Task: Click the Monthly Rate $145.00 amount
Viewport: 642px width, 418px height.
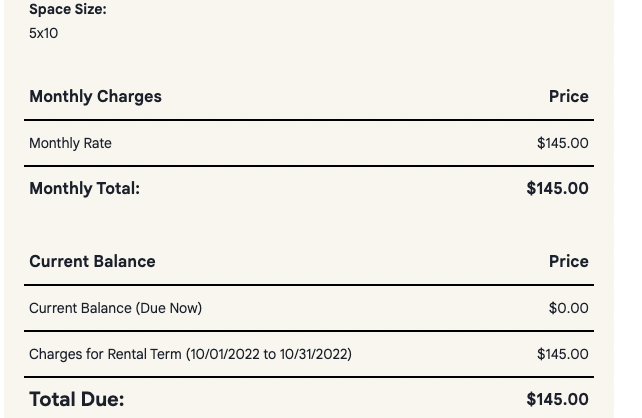Action: (x=562, y=143)
